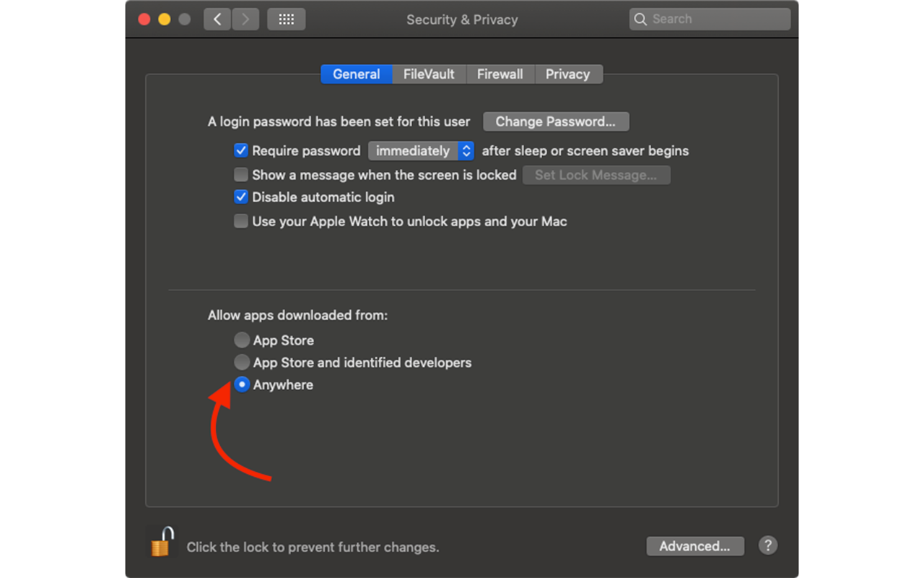Close the window with the red button
This screenshot has height=578, width=924.
144,20
